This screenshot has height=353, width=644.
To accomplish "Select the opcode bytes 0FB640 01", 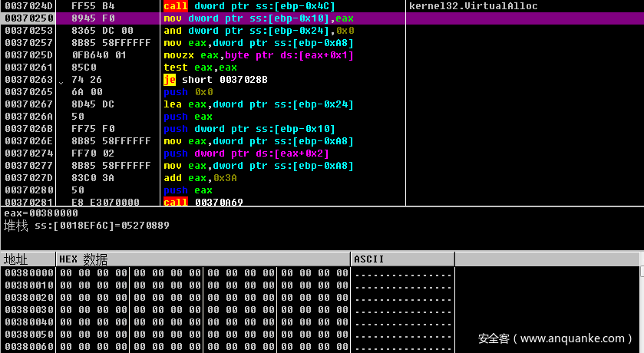I will coord(99,55).
